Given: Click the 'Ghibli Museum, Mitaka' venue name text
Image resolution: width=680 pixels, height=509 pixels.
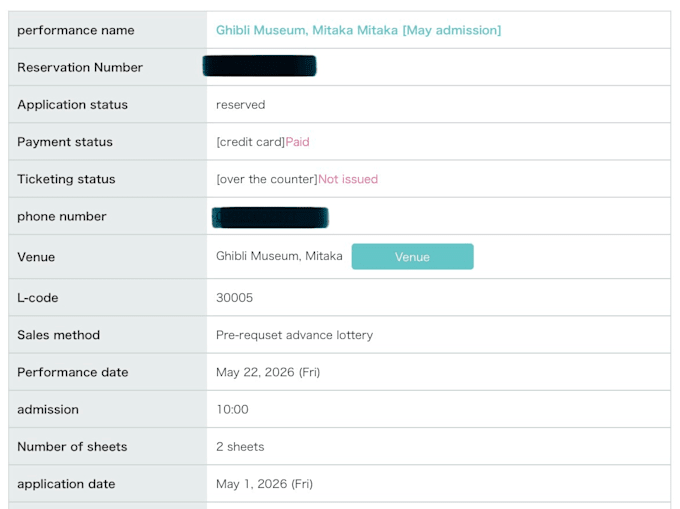Looking at the screenshot, I should 279,256.
